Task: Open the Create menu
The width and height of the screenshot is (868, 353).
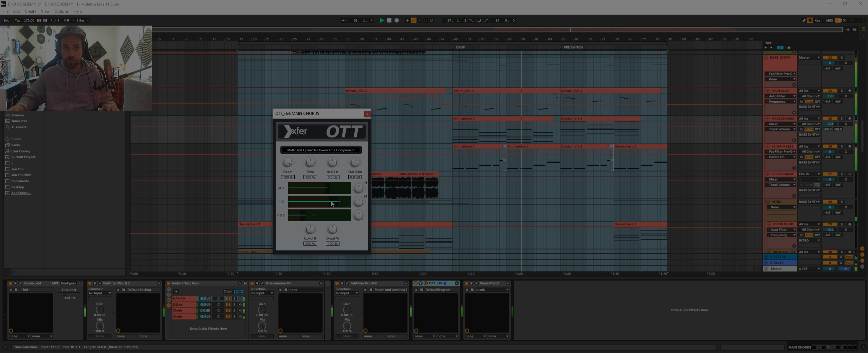Action: pos(31,11)
